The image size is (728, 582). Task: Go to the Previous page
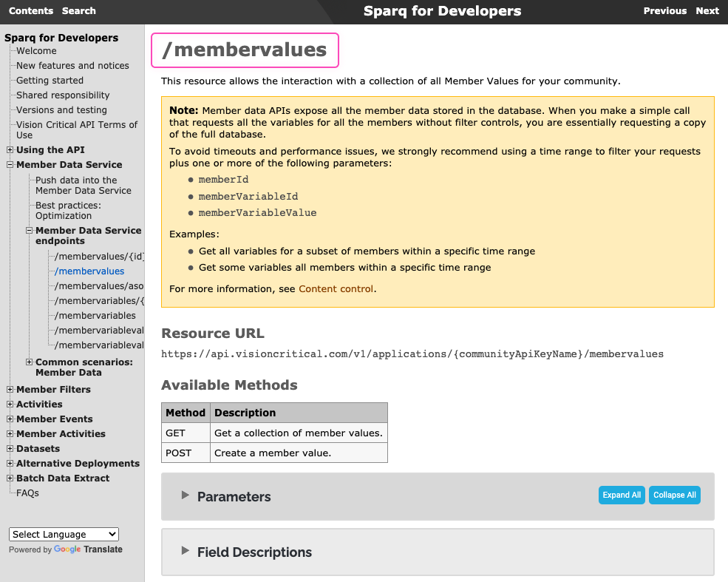coord(664,11)
